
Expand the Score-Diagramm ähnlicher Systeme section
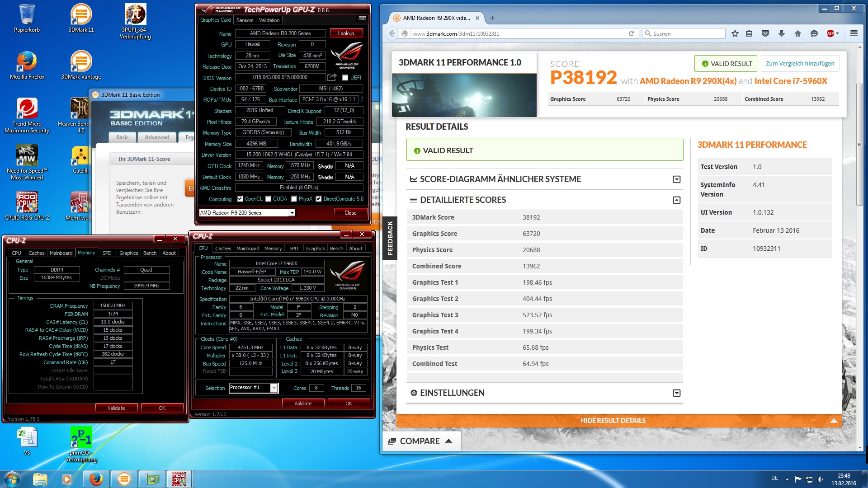point(677,179)
